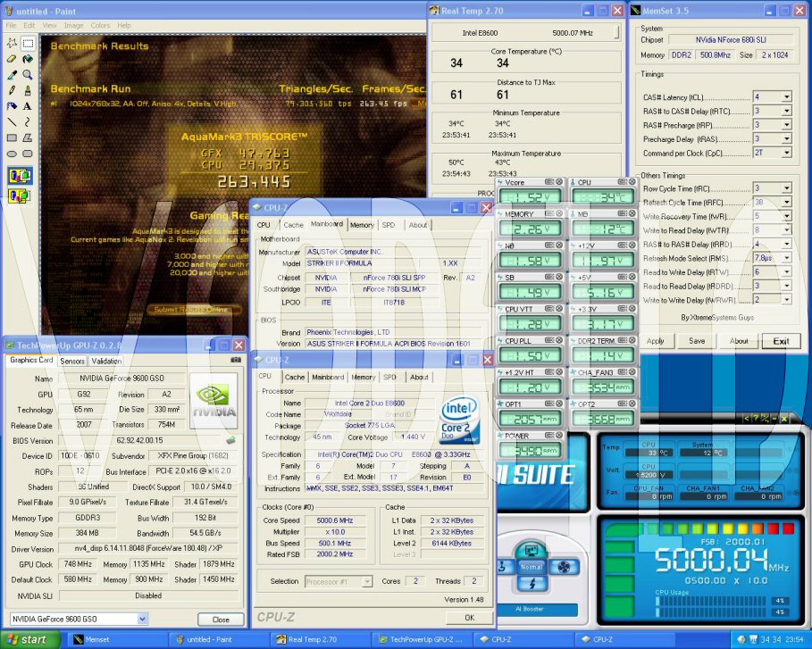The width and height of the screenshot is (812, 649).
Task: Click the AI Suite help question-mark icon
Action: pos(756,418)
